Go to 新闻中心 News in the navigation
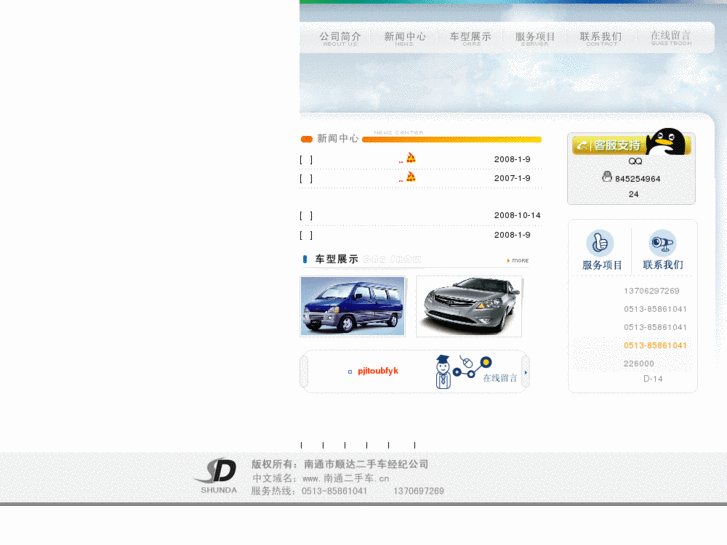Viewport: 727px width, 545px height. click(405, 38)
